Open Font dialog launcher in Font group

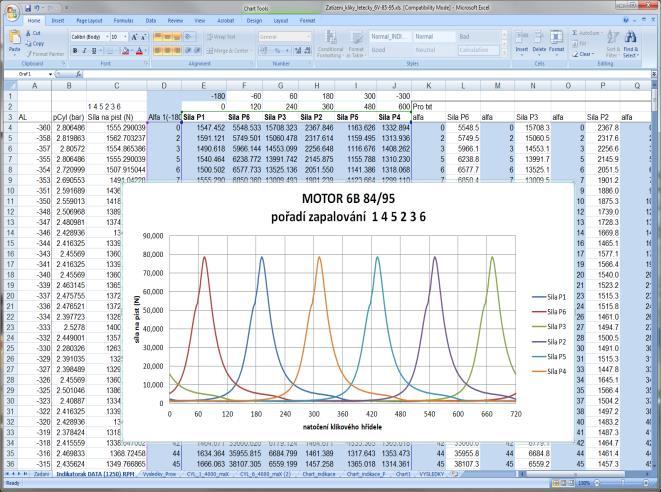(x=146, y=63)
